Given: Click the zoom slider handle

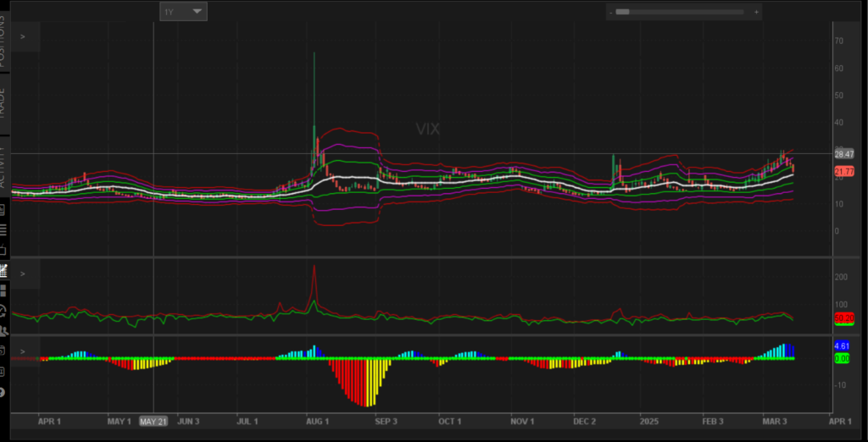Looking at the screenshot, I should (x=622, y=12).
